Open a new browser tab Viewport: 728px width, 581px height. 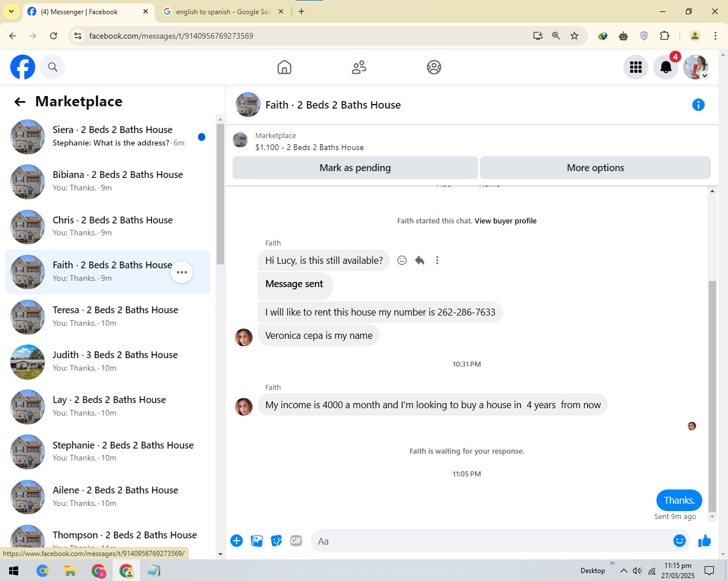tap(301, 11)
